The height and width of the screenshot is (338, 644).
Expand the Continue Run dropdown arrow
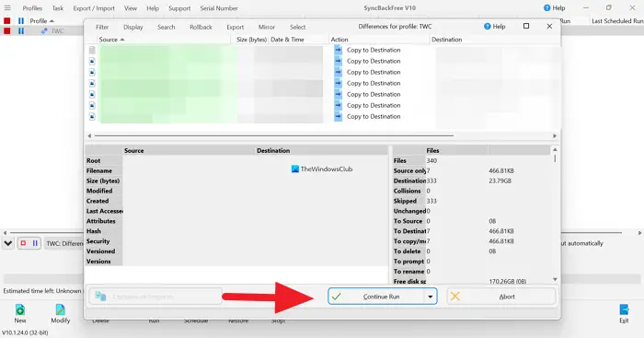(x=430, y=297)
